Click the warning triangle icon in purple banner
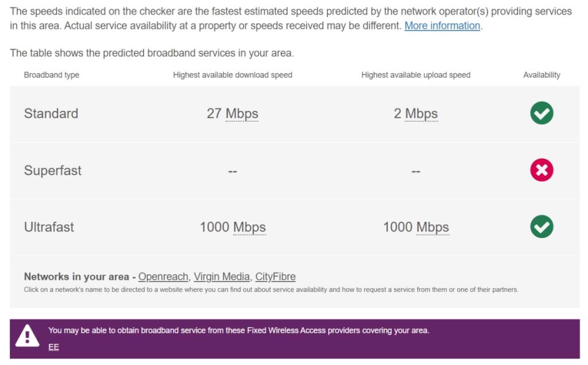The image size is (588, 365). [x=27, y=336]
